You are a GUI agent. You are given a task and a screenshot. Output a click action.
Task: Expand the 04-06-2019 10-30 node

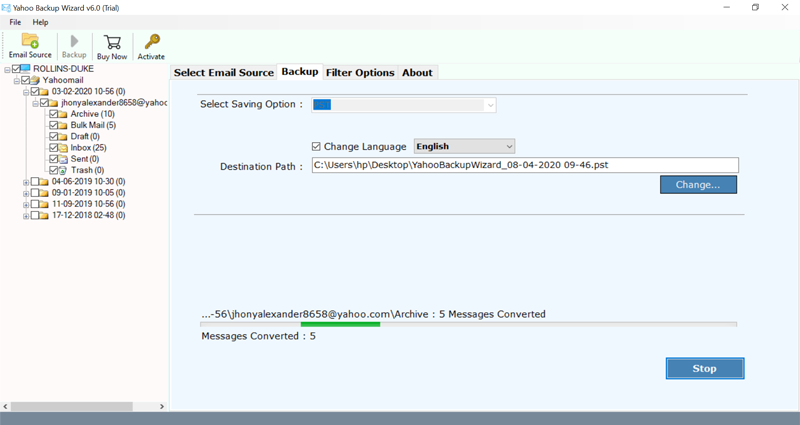point(26,182)
